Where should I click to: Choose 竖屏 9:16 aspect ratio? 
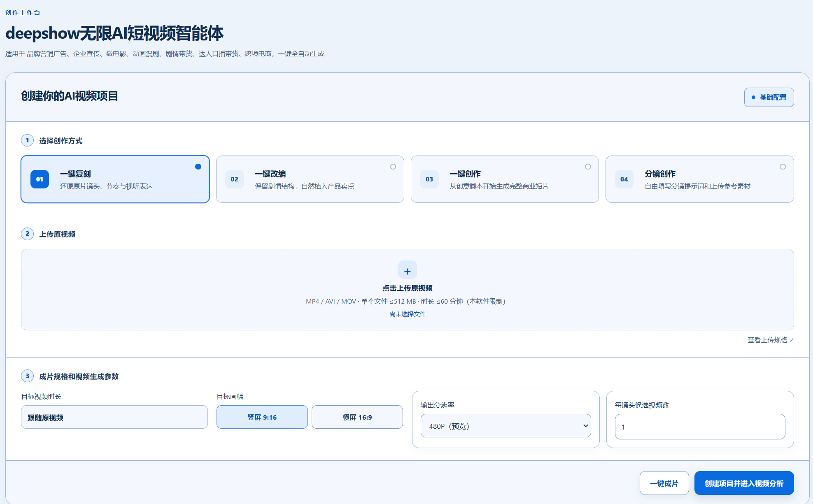pos(262,417)
